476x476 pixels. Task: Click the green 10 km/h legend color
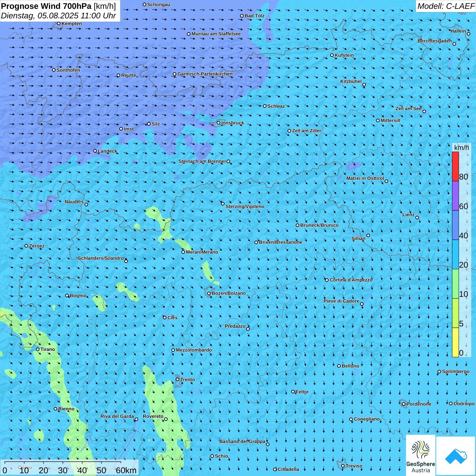click(x=455, y=284)
